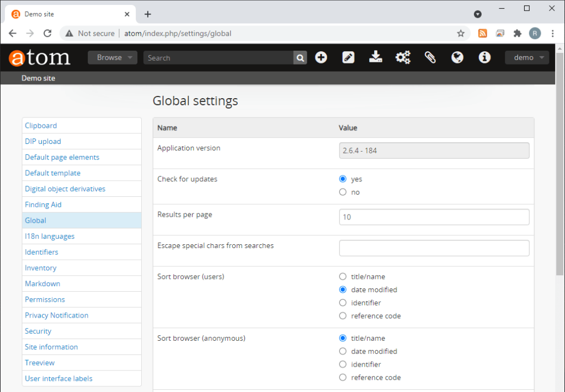This screenshot has height=392, width=565.
Task: Click the browser back arrow
Action: (13, 34)
